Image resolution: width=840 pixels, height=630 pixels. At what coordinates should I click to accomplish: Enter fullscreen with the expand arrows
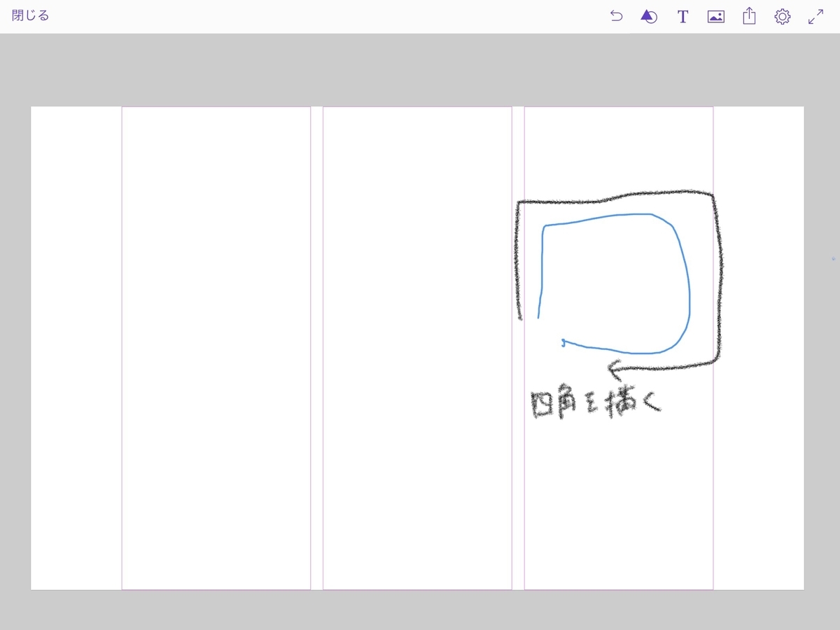[814, 15]
